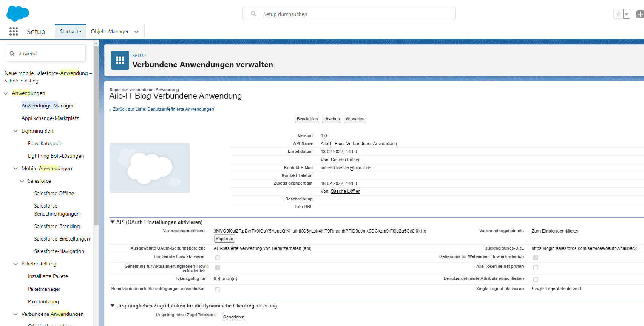Viewport: 644px width, 326px height.
Task: Click the connected app cloud logo image
Action: point(150,168)
